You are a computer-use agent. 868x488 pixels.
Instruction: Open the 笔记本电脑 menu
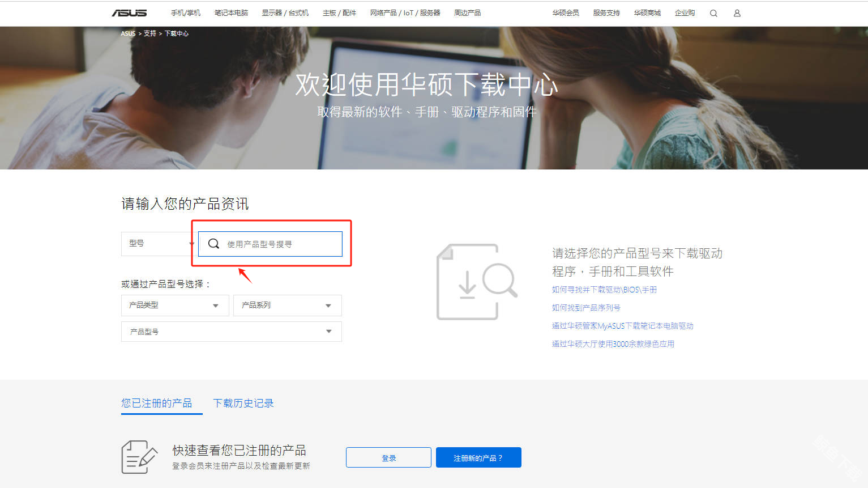pyautogui.click(x=231, y=13)
